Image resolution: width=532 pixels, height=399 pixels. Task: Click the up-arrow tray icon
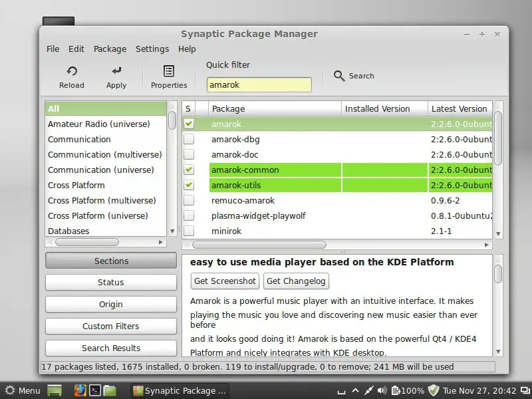pos(355,390)
